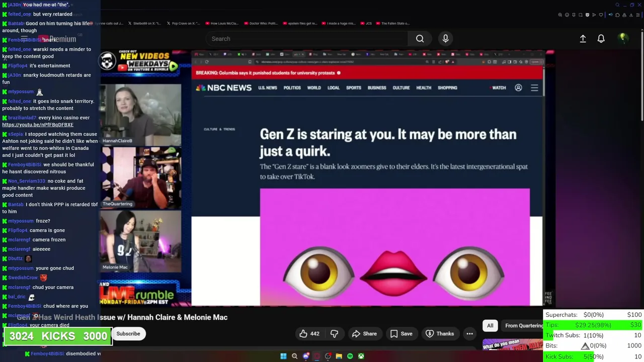Image resolution: width=644 pixels, height=362 pixels.
Task: Open the YouTube notifications bell
Action: click(601, 39)
